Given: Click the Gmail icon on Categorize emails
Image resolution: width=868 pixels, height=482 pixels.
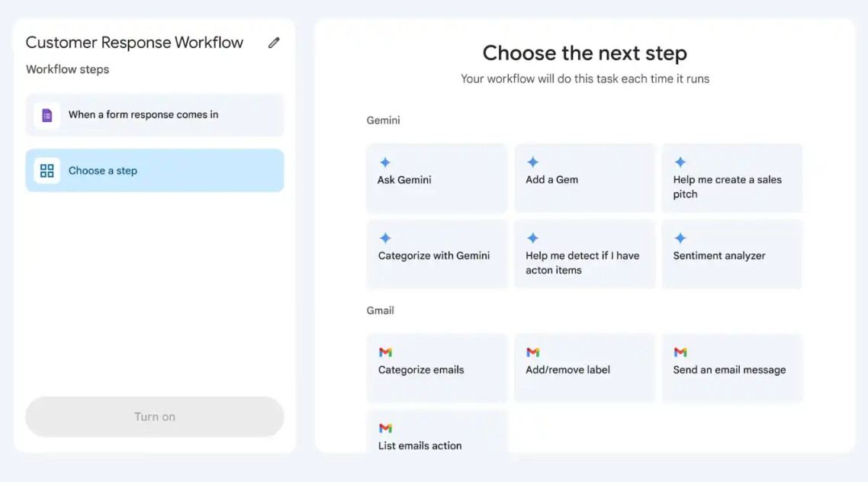Looking at the screenshot, I should 385,352.
